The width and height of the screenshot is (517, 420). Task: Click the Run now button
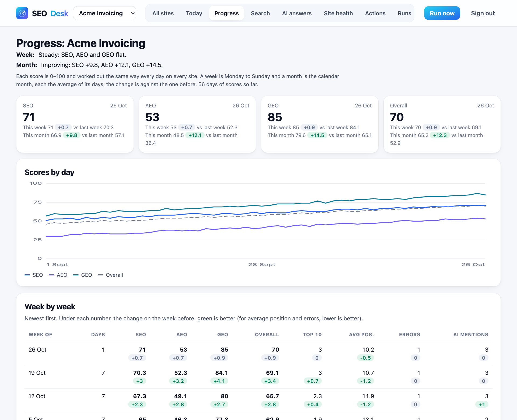click(442, 13)
